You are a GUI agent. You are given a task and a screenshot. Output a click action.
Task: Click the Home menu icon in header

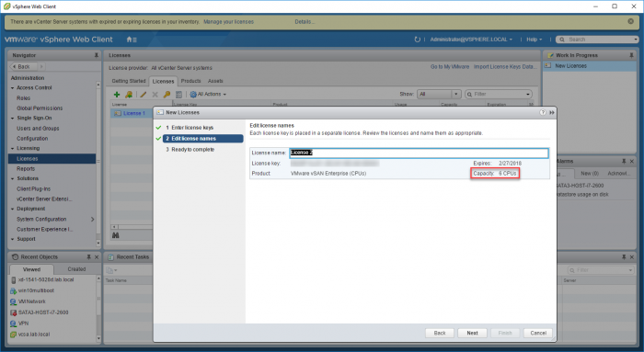tap(132, 40)
